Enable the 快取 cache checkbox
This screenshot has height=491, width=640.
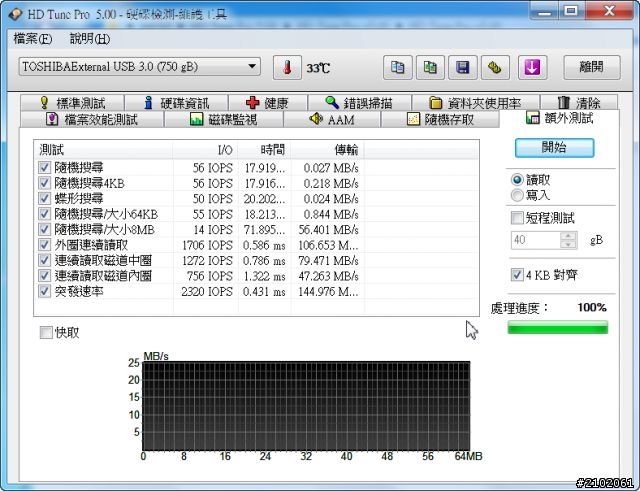46,333
